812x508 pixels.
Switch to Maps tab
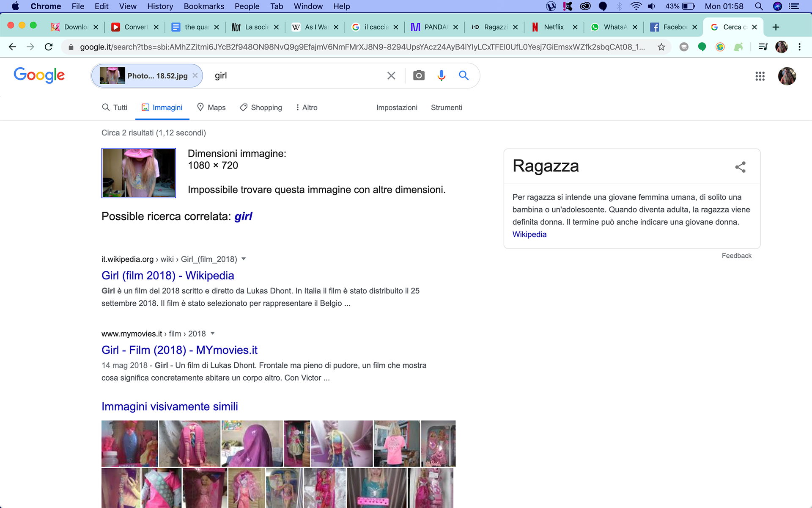pos(211,108)
